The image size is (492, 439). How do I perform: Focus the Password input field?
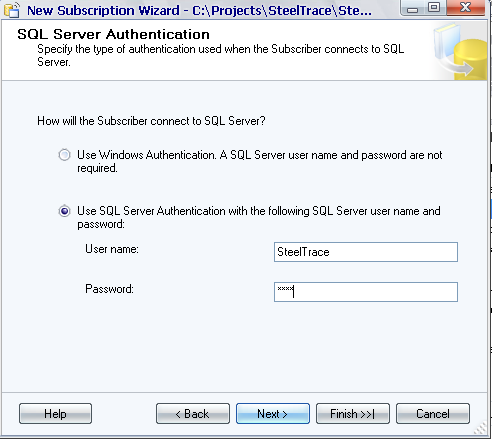(366, 292)
